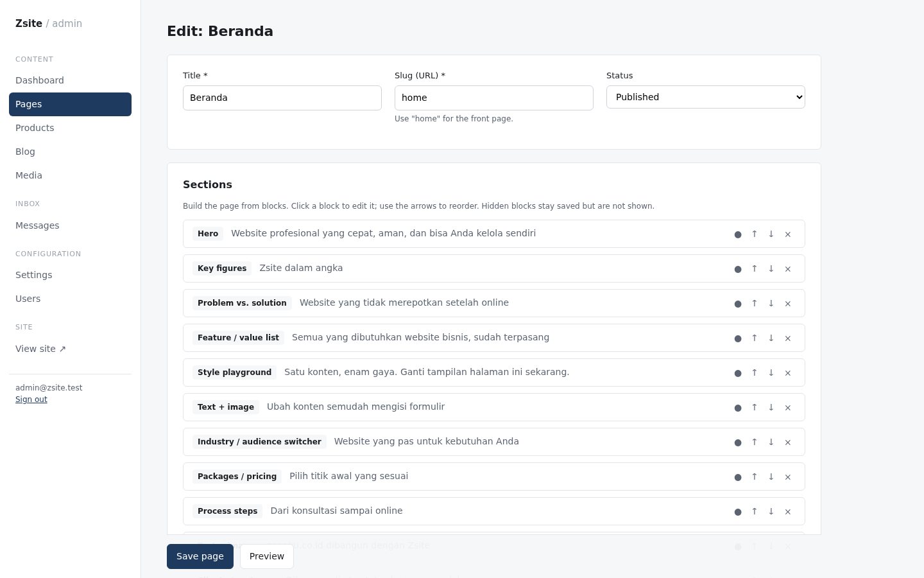
Task: Open Users configuration
Action: [70, 299]
